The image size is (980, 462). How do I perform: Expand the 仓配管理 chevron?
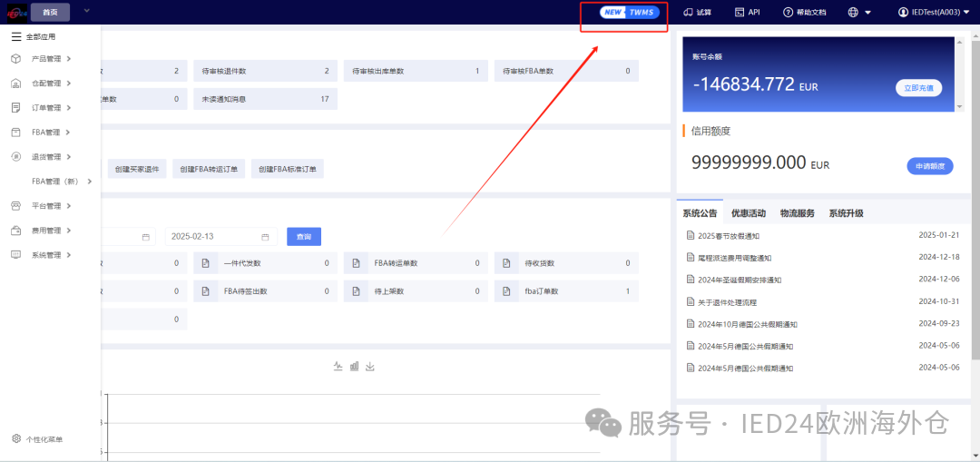coord(68,84)
